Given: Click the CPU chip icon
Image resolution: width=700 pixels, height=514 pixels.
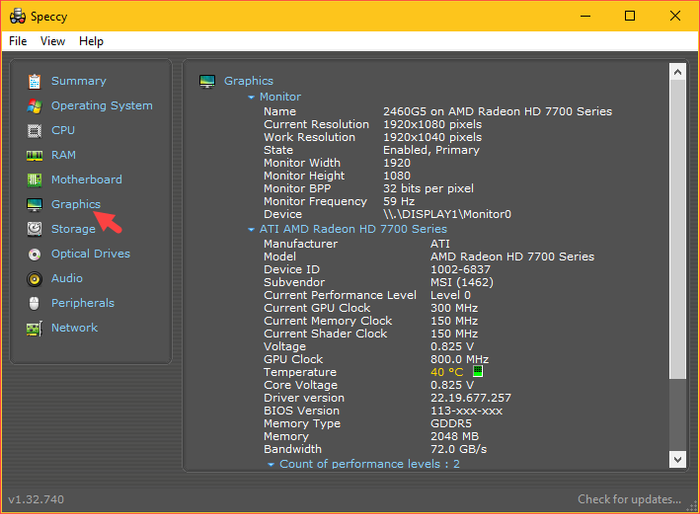Looking at the screenshot, I should tap(34, 131).
